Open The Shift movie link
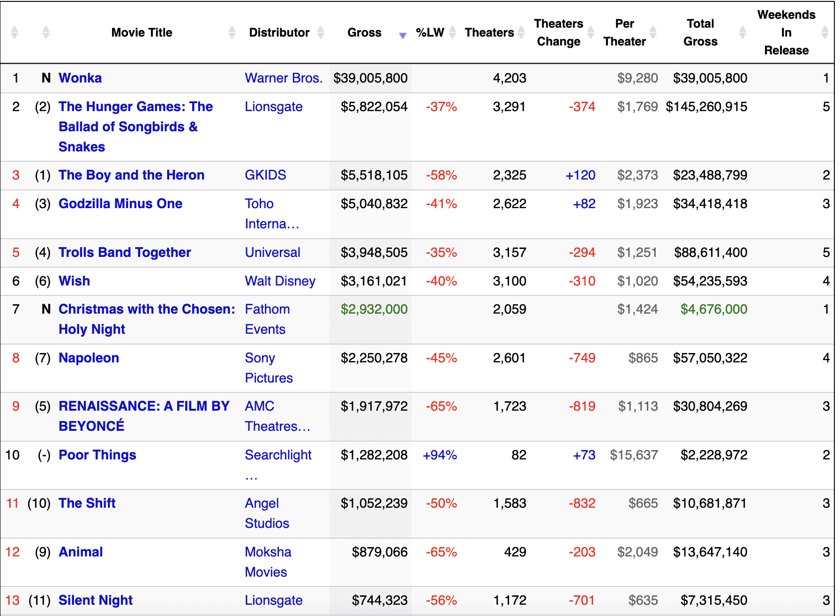Screen dimensions: 840x616 (x=87, y=503)
